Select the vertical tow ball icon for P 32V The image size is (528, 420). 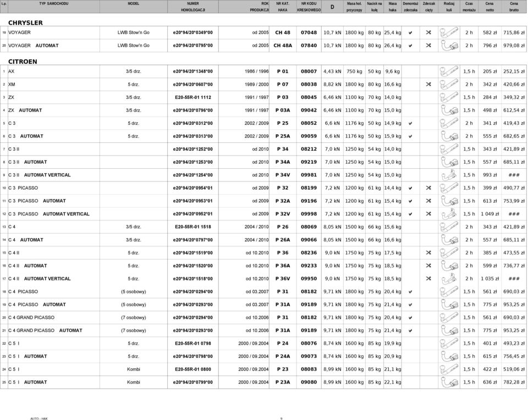point(449,214)
